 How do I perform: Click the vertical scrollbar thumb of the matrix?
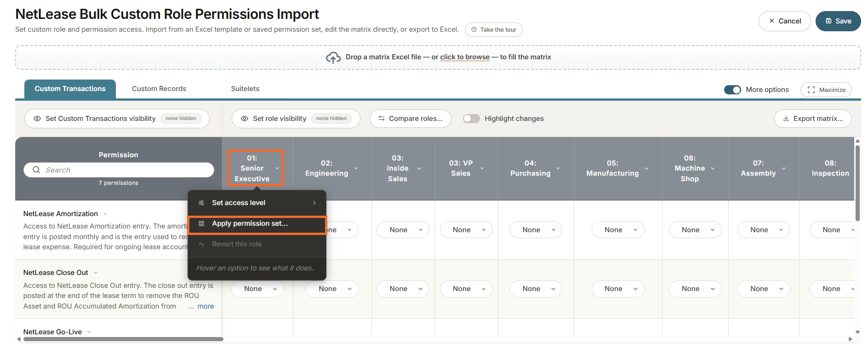(x=857, y=183)
